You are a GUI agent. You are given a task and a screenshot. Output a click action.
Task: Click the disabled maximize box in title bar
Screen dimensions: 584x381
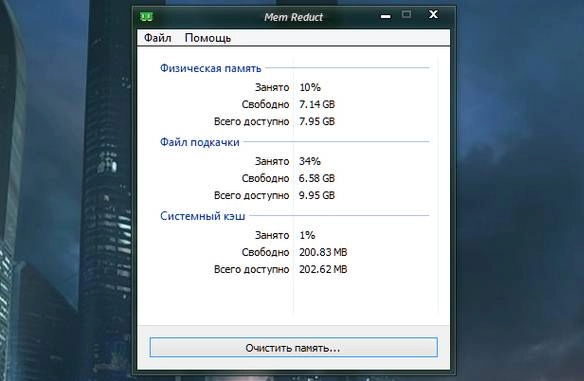[x=406, y=15]
